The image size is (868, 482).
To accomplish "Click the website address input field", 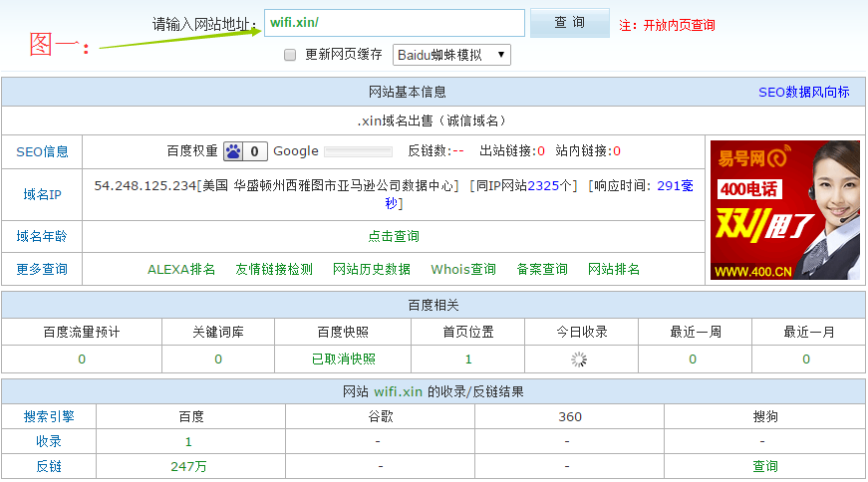I will pos(394,23).
